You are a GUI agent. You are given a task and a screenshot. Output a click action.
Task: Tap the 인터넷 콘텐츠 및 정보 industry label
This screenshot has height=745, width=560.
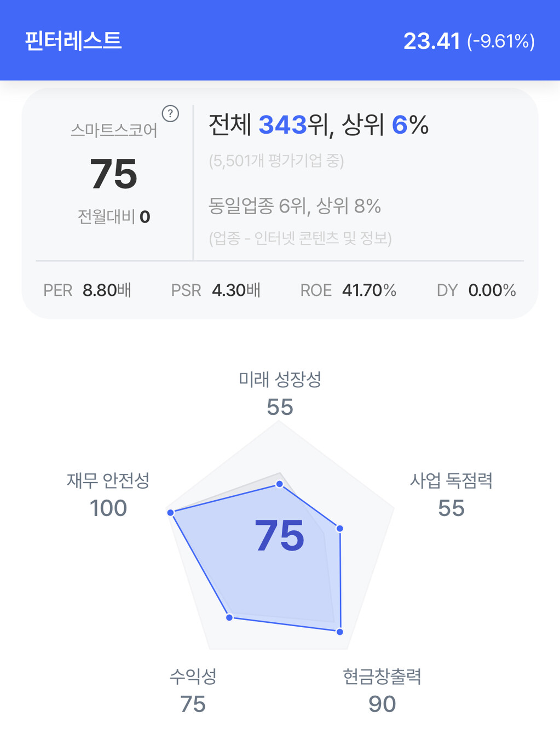300,238
